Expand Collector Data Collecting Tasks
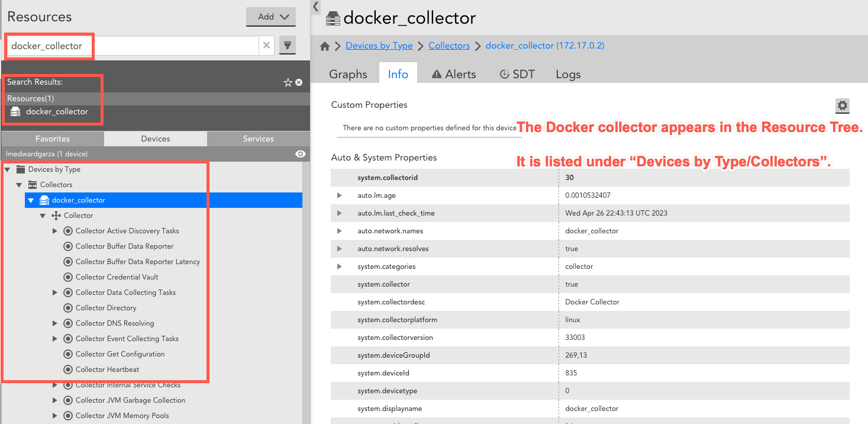 coord(55,293)
